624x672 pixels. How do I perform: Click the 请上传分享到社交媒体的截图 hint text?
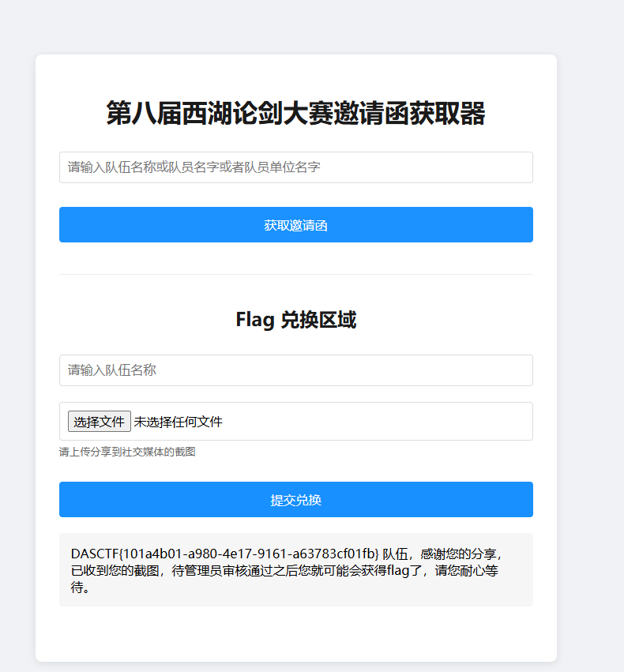point(127,452)
